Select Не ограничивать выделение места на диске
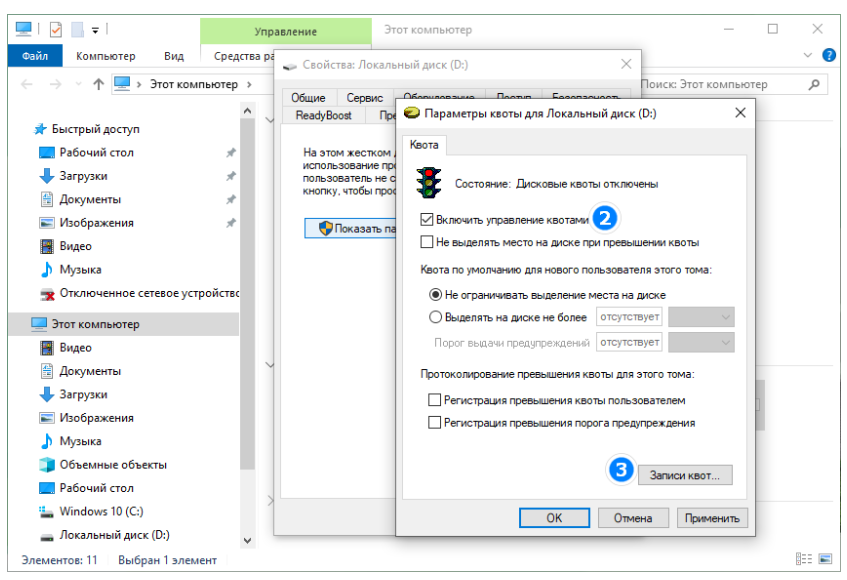The height and width of the screenshot is (580, 847). click(435, 295)
